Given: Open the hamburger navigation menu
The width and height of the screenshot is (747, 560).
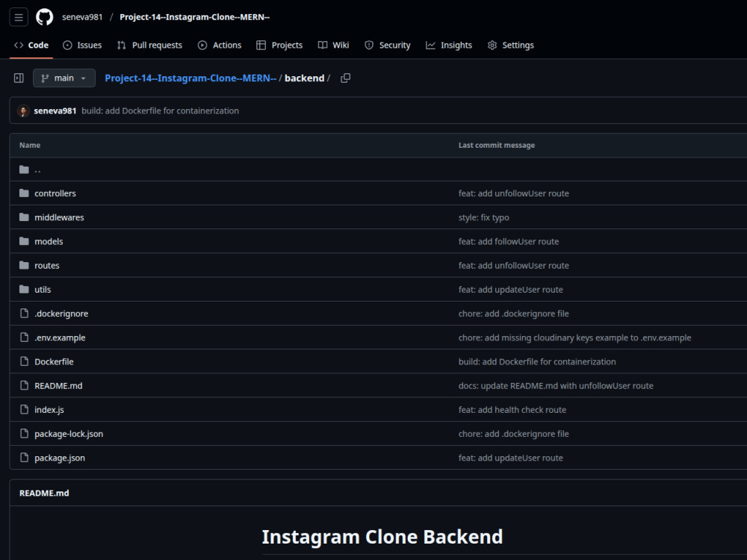Looking at the screenshot, I should coord(19,17).
